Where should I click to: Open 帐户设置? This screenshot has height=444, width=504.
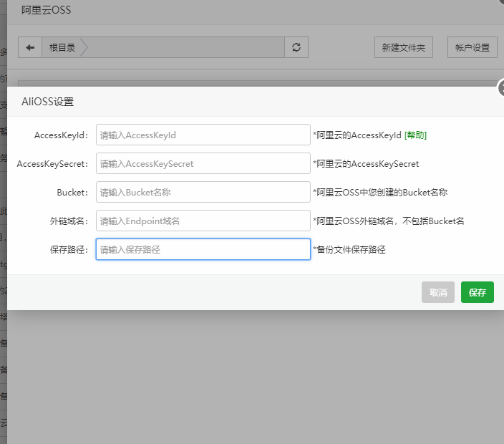472,48
